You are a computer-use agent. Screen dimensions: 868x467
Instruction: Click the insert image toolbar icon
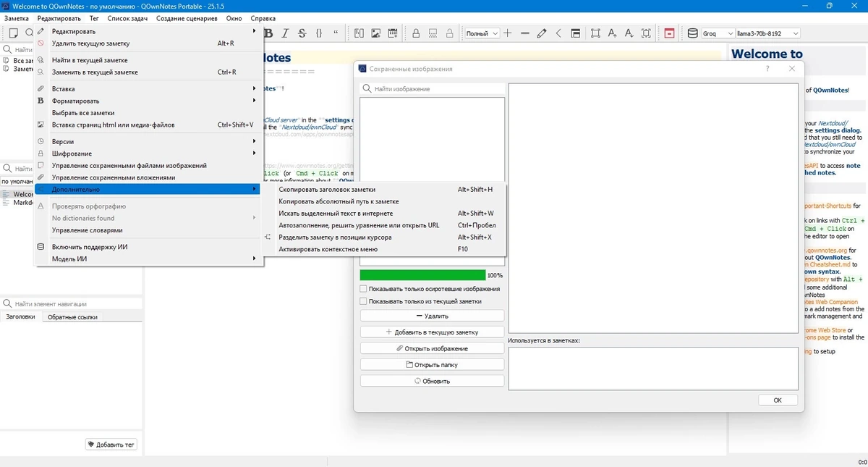(x=376, y=33)
